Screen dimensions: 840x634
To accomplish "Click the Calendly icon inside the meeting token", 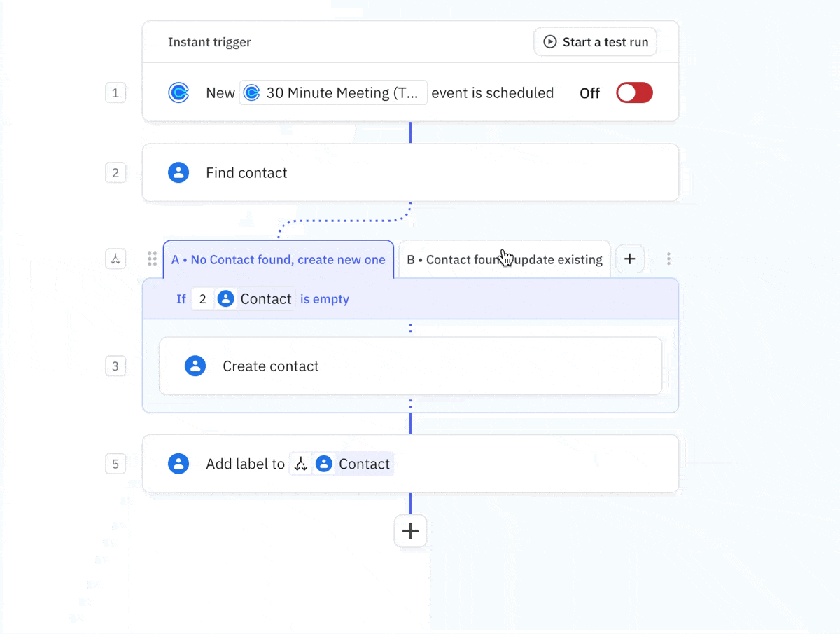I will click(251, 92).
